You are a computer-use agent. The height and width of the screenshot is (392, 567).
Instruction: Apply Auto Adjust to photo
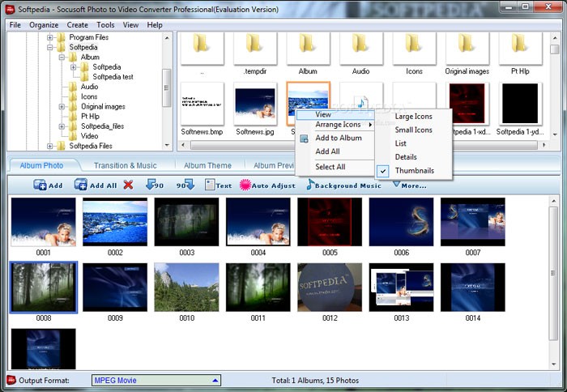tap(267, 185)
